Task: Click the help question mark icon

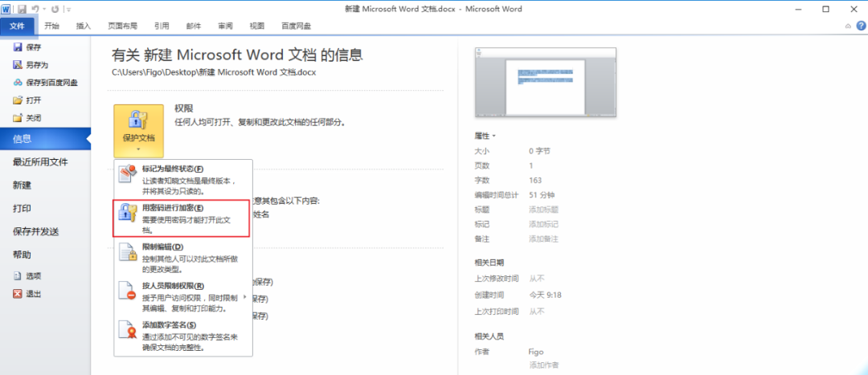Action: 861,26
